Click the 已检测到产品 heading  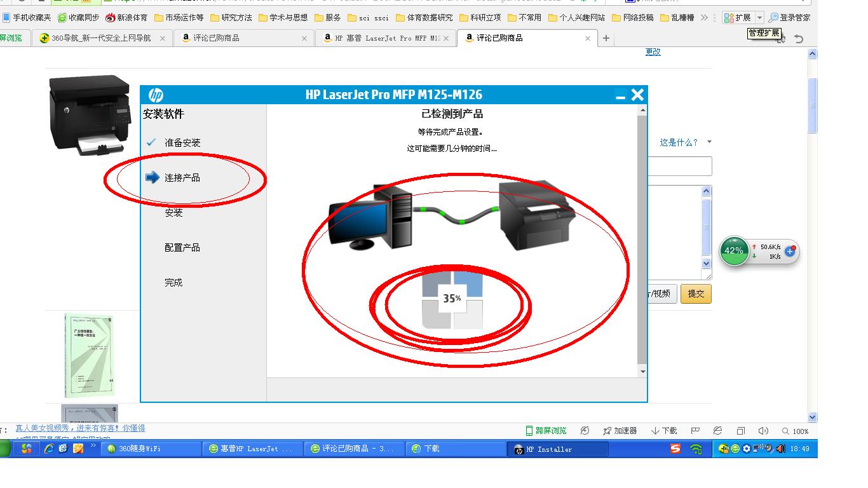452,114
